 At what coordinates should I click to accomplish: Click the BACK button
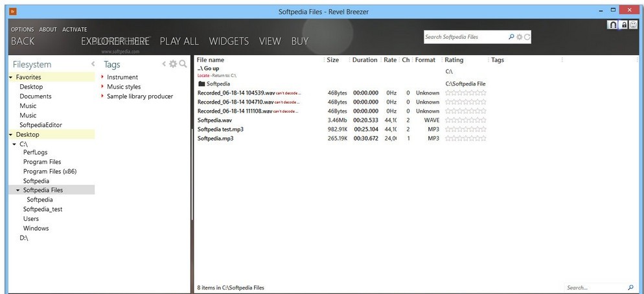tap(23, 41)
